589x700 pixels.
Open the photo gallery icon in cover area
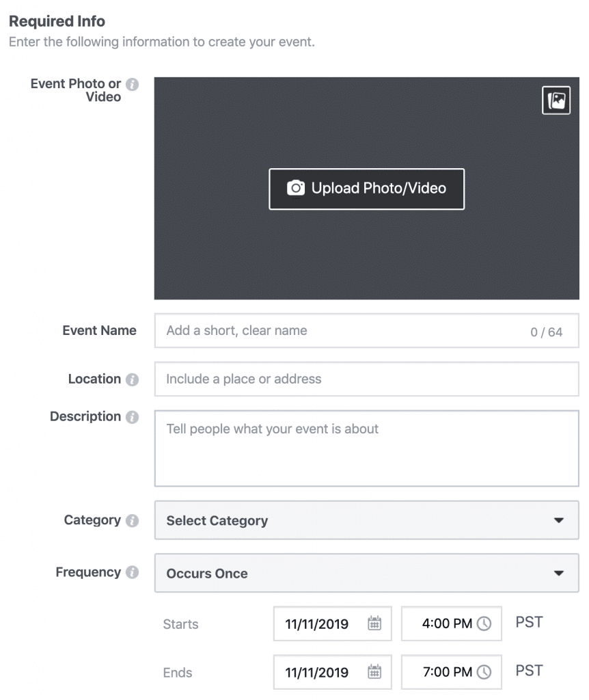coord(556,100)
